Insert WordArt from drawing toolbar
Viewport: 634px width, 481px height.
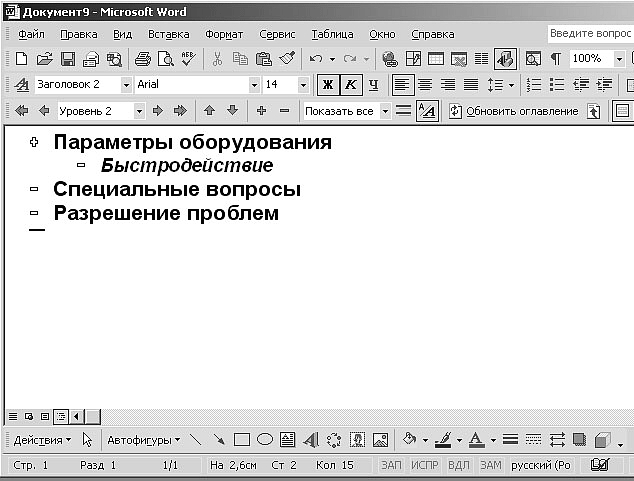pyautogui.click(x=311, y=440)
